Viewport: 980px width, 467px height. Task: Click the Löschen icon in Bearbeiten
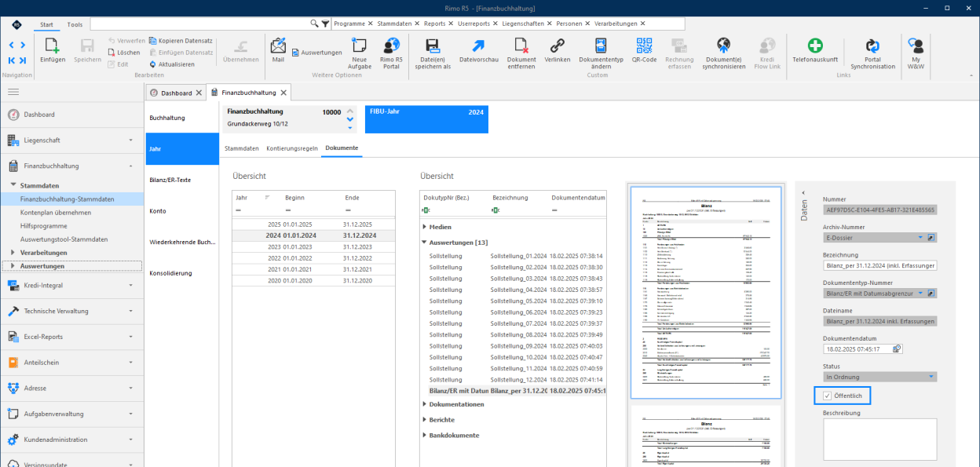112,53
